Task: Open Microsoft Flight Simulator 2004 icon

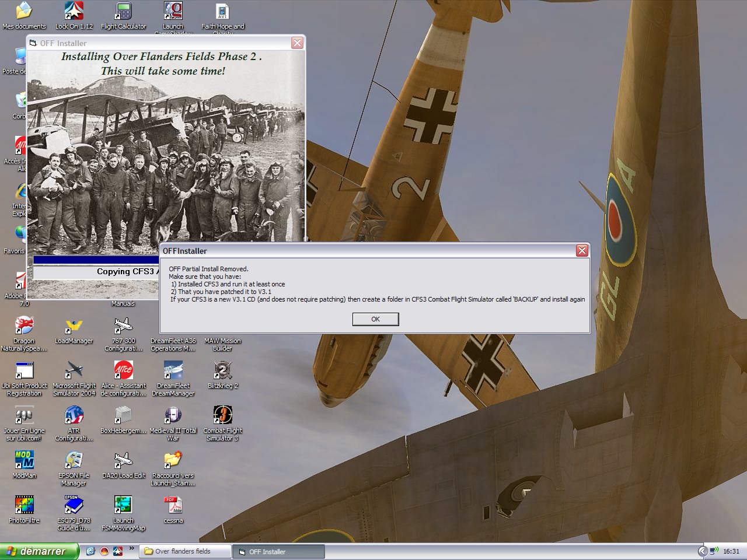Action: [x=74, y=370]
